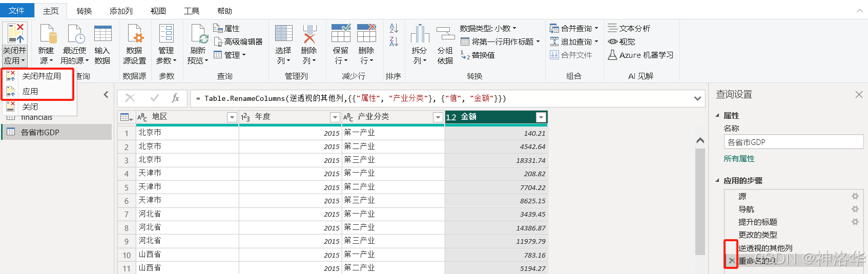
Task: Click the 选择列 choose columns icon
Action: coord(284,34)
